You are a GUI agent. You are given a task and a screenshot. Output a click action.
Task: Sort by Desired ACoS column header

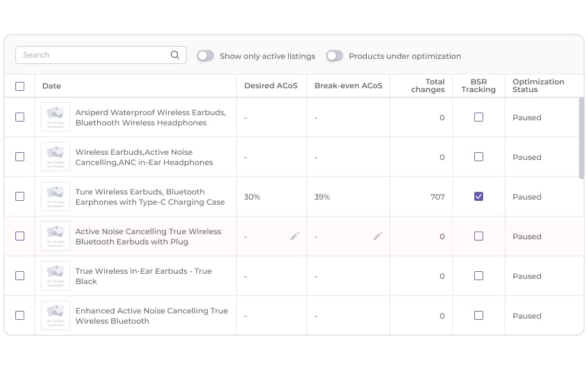coord(270,86)
